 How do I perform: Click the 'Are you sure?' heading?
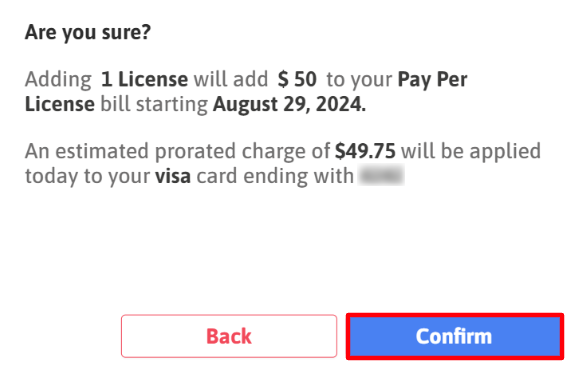point(88,32)
